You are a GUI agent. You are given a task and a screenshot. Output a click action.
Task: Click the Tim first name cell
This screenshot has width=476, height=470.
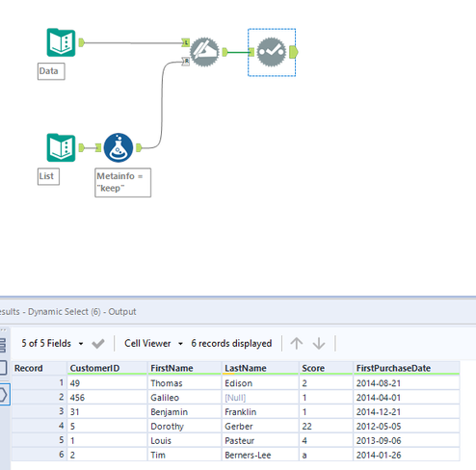pyautogui.click(x=184, y=455)
